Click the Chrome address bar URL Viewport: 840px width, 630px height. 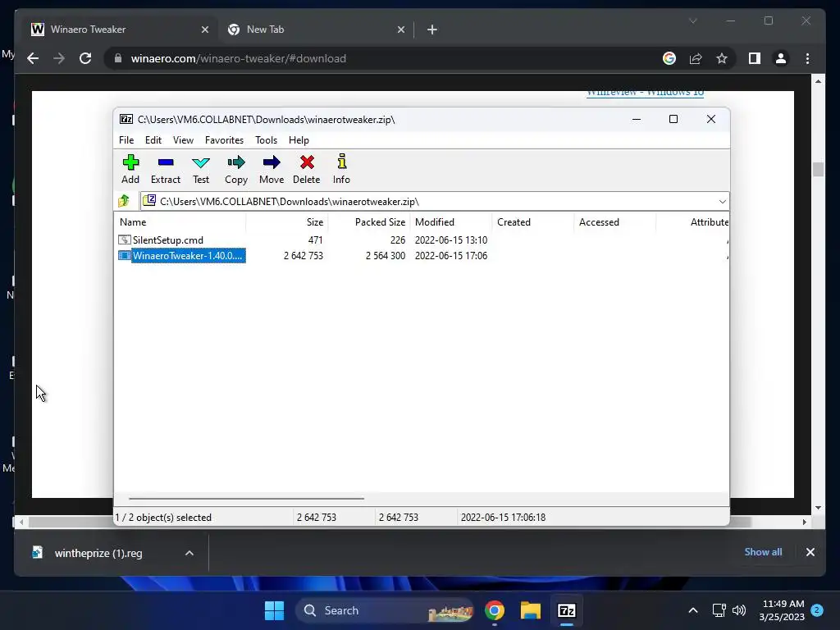tap(239, 58)
